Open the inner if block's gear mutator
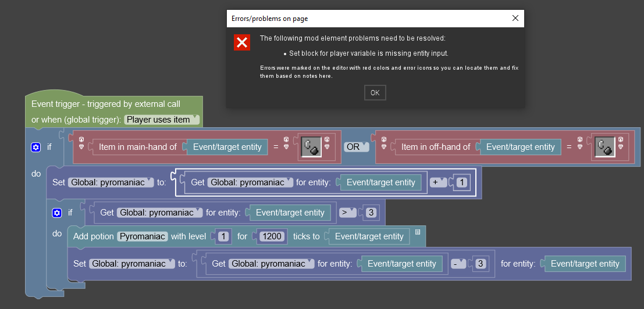This screenshot has height=309, width=644. coord(56,213)
